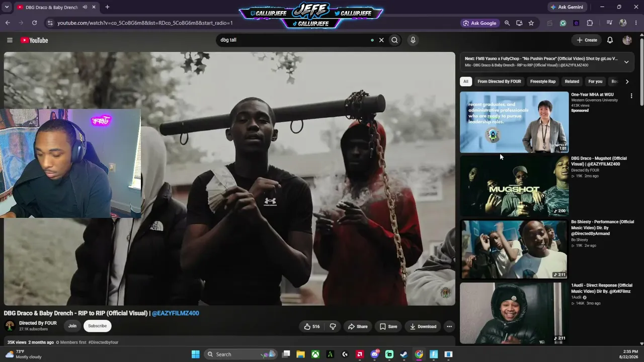
Task: Clear the search box with the X
Action: 381,40
